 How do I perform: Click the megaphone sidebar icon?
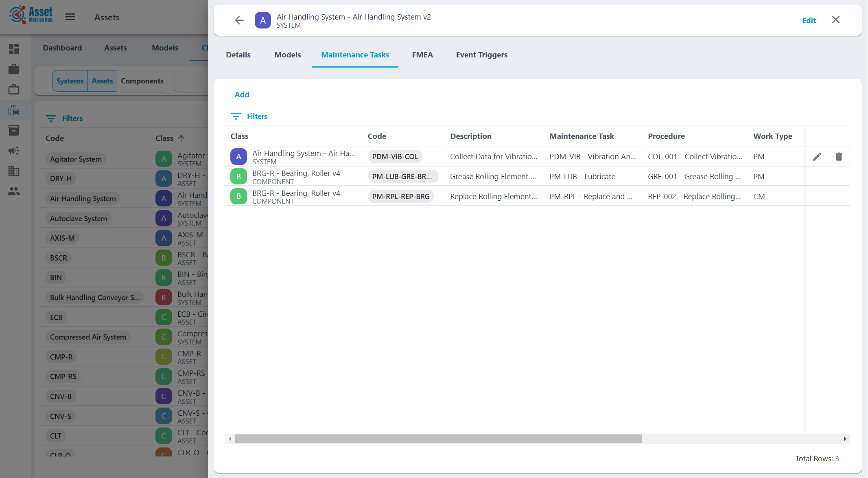click(x=14, y=151)
